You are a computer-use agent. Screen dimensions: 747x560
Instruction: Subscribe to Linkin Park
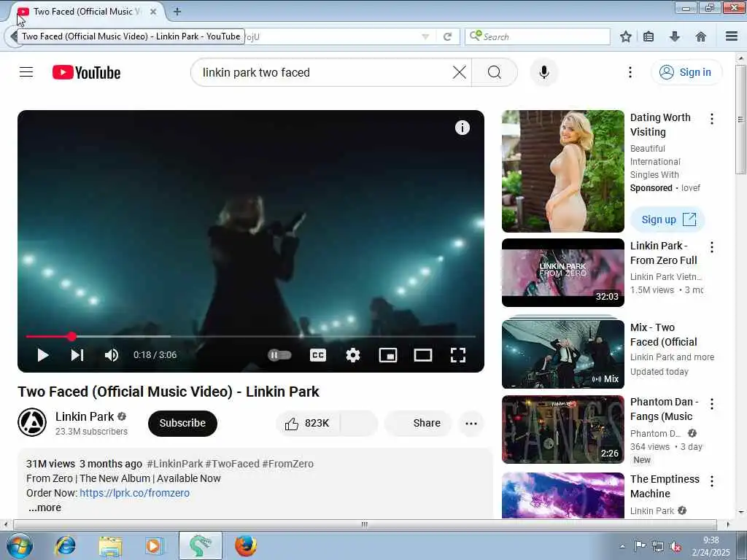click(182, 423)
